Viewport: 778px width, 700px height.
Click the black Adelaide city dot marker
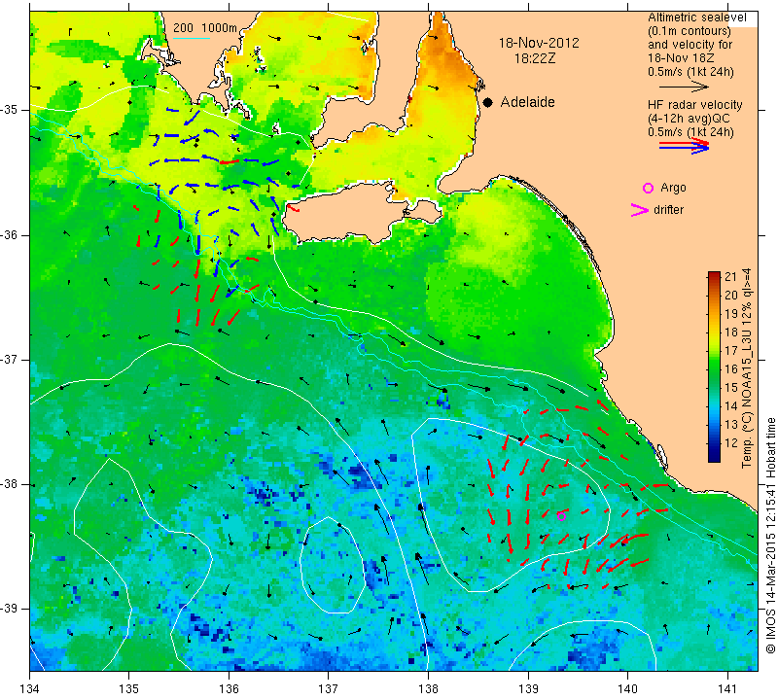pyautogui.click(x=488, y=103)
